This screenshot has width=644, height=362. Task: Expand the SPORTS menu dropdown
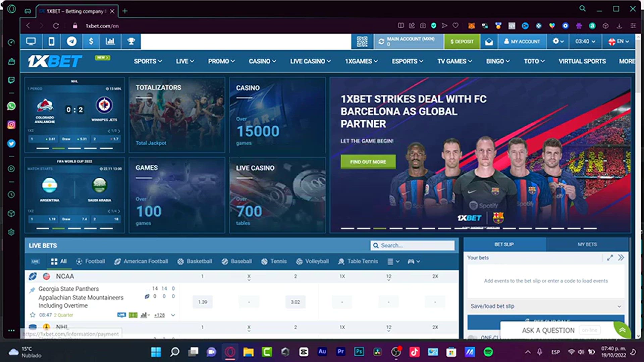148,61
